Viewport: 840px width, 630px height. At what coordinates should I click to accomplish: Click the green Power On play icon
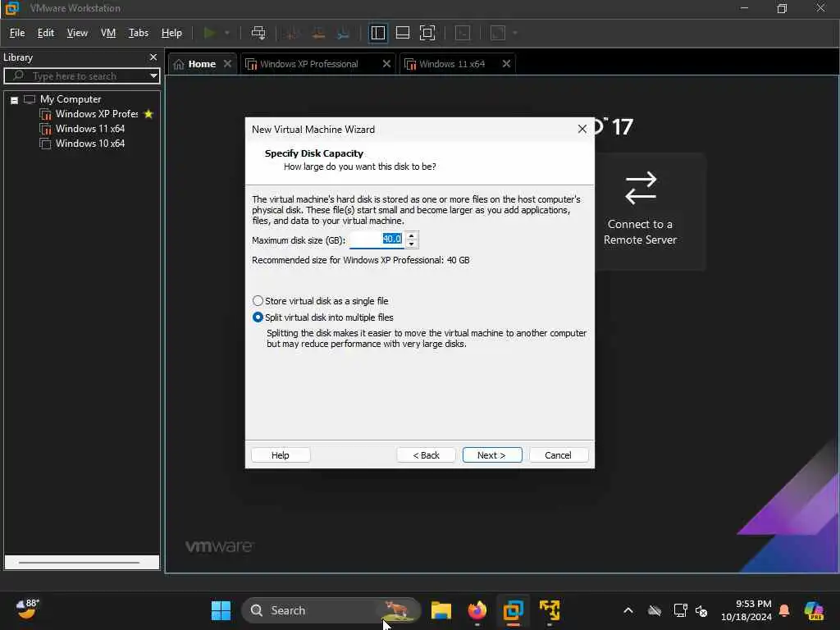209,33
